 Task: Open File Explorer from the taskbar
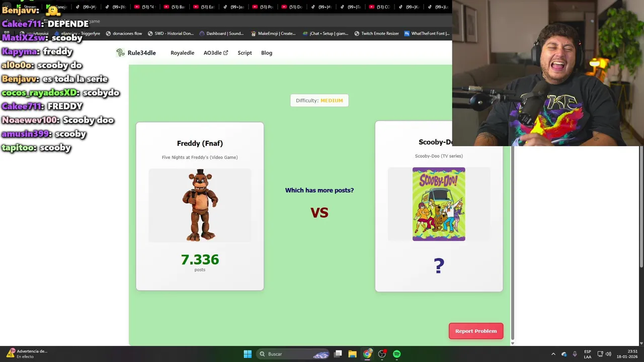353,354
